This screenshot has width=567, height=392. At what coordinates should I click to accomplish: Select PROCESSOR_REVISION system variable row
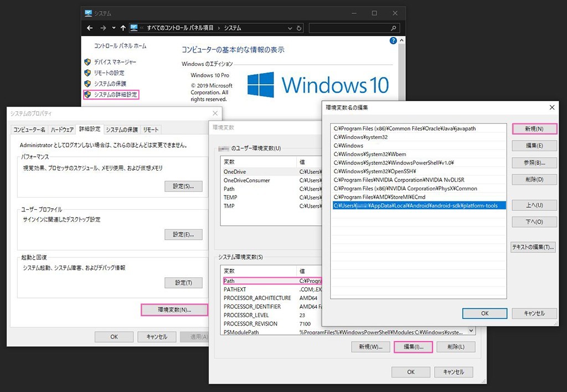[272, 324]
